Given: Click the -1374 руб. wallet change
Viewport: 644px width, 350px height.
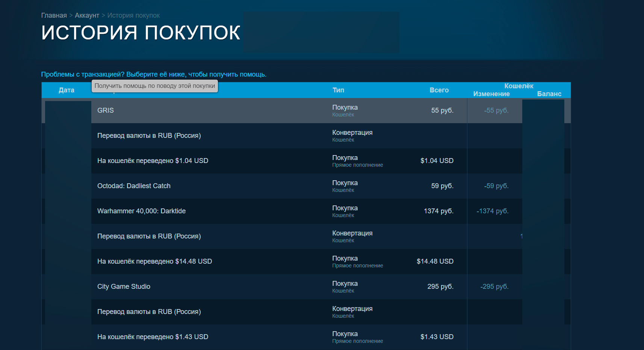Looking at the screenshot, I should [493, 211].
